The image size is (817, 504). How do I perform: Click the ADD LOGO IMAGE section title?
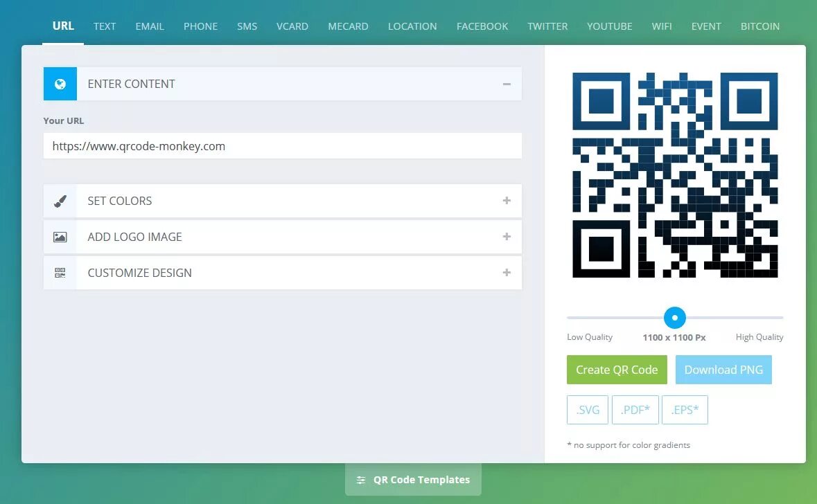point(135,237)
